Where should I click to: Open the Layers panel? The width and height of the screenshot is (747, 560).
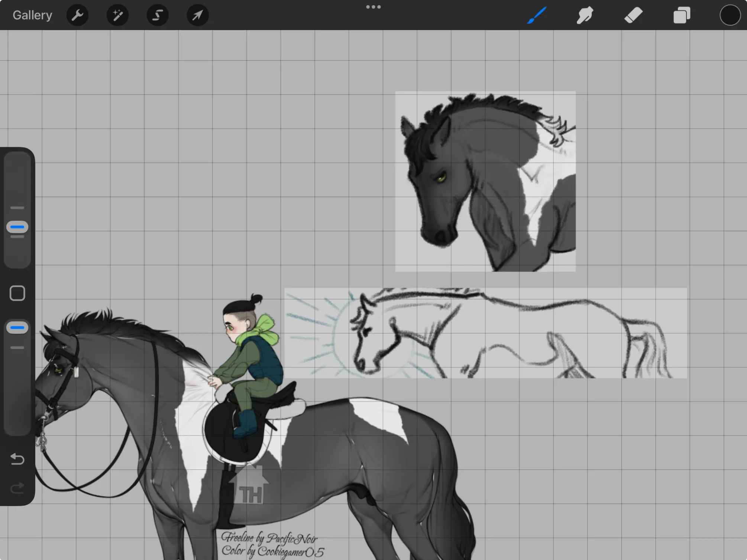(x=682, y=15)
